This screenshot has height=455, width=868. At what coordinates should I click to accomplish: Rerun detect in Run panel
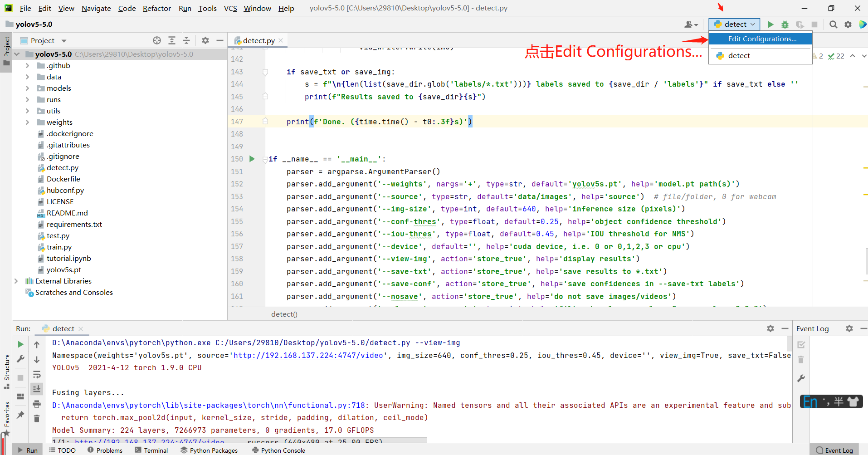tap(20, 344)
